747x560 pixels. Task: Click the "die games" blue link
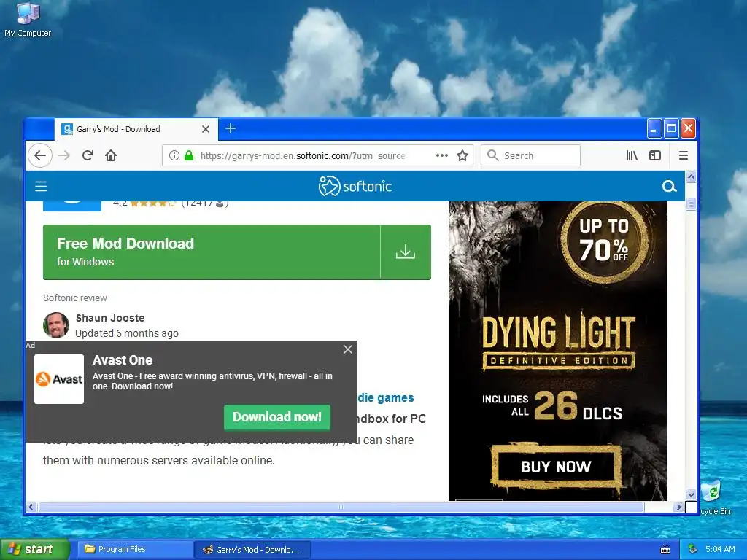pyautogui.click(x=386, y=397)
